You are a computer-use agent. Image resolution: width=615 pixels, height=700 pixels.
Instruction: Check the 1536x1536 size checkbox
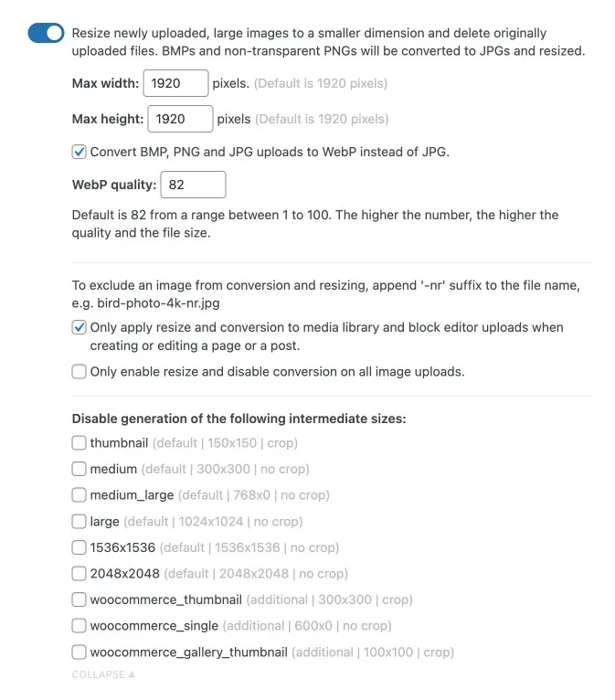[x=80, y=547]
